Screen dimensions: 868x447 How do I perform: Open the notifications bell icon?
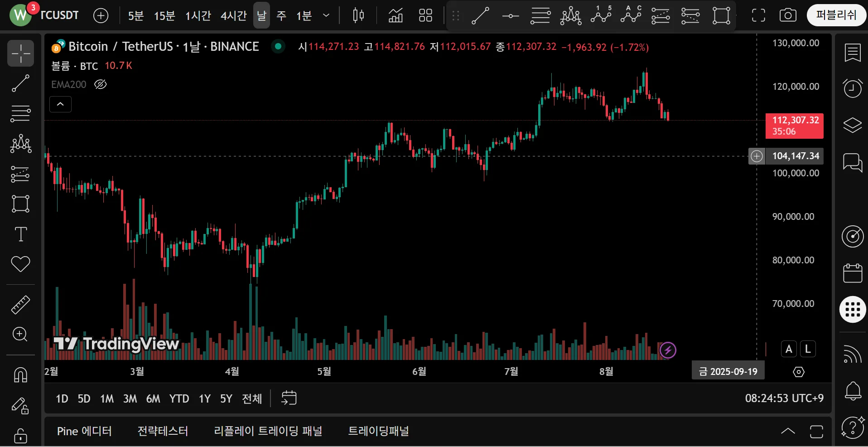click(853, 391)
